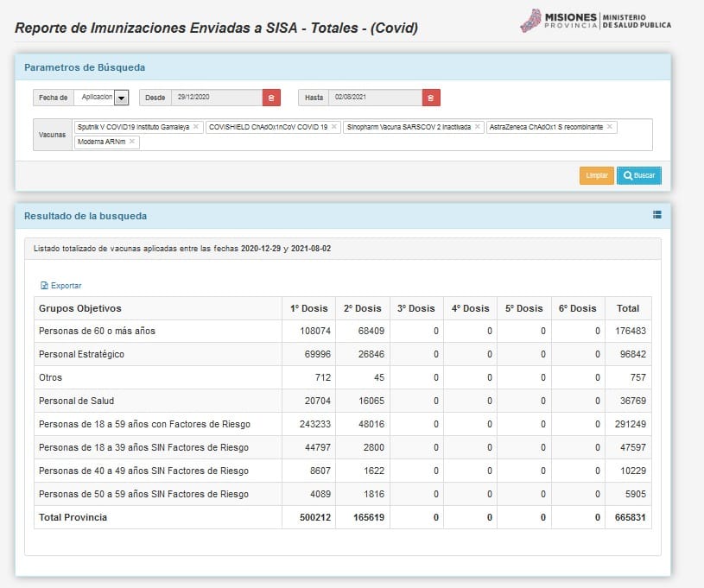
Task: Remove the Sputnik V vaccine tag
Action: point(196,127)
